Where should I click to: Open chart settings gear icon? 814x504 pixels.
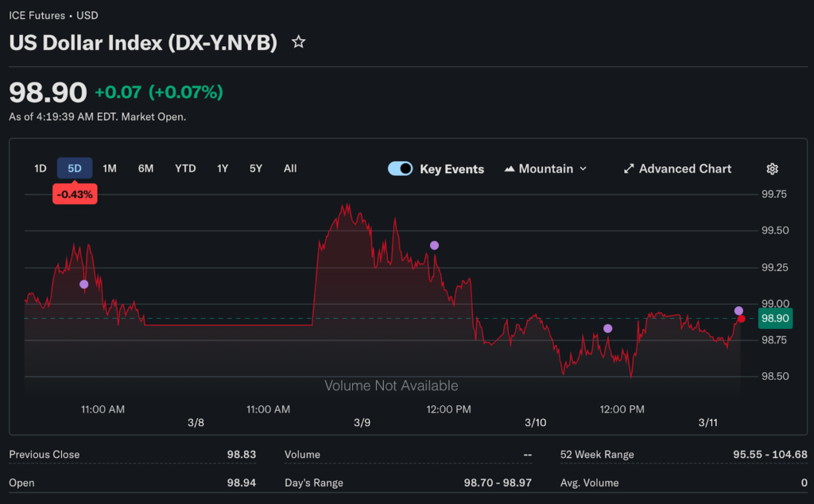772,169
